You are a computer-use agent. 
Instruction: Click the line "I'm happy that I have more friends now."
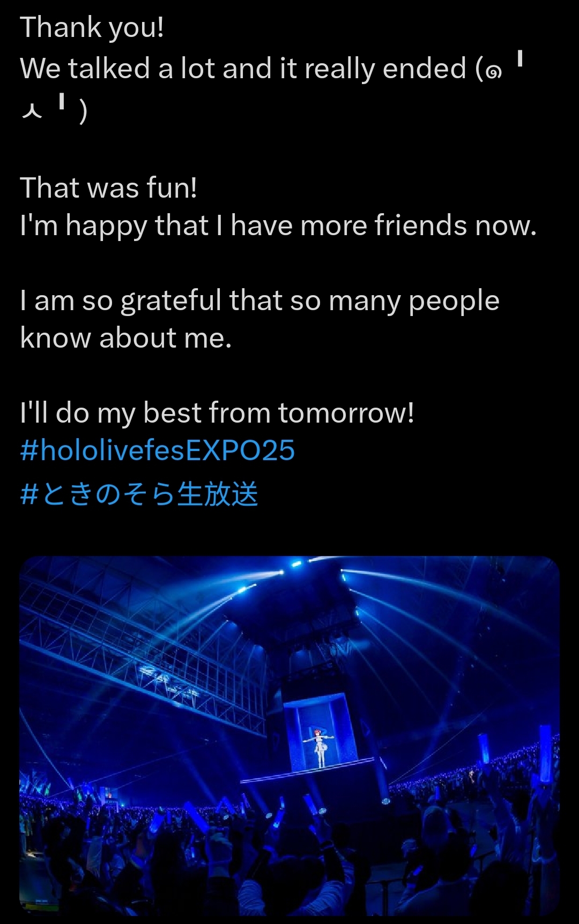click(278, 226)
